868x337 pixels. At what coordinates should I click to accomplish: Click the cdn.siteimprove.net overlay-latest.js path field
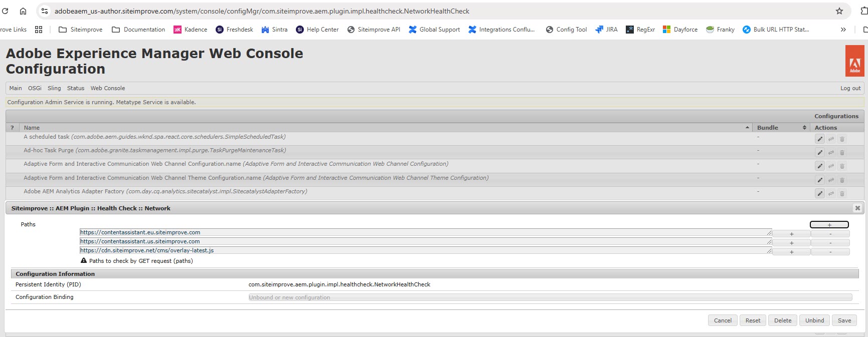click(425, 250)
